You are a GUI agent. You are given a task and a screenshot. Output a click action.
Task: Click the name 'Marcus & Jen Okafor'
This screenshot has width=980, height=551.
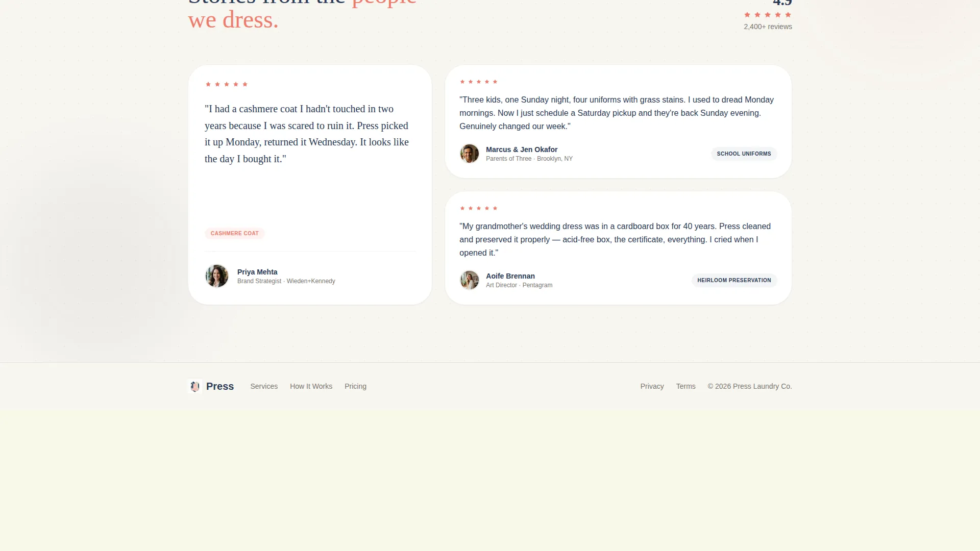pyautogui.click(x=522, y=150)
